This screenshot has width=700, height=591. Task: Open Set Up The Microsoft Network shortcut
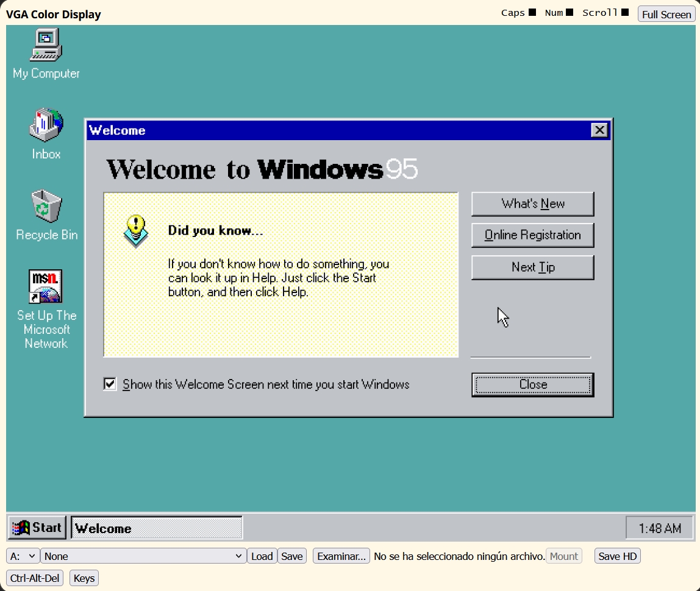pos(46,287)
